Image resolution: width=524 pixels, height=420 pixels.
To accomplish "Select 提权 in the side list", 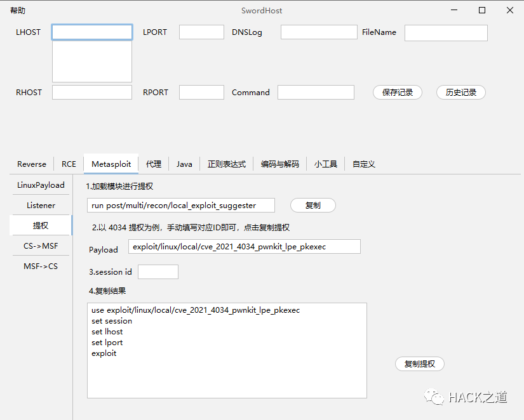I will 41,225.
